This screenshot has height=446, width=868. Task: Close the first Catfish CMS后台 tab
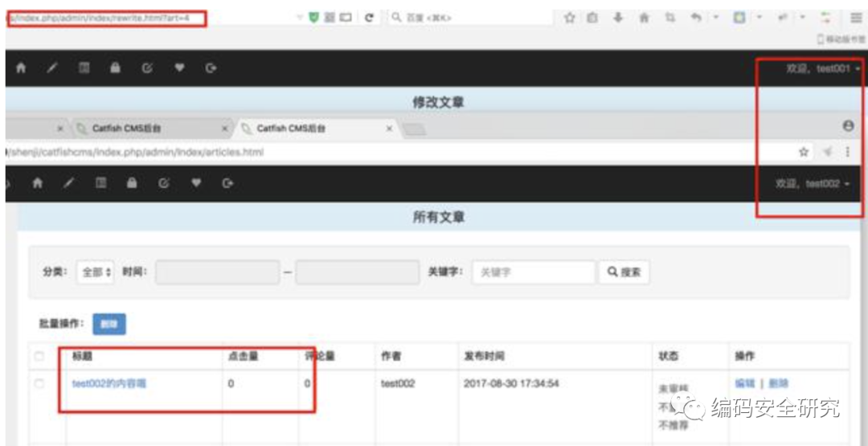pyautogui.click(x=225, y=129)
